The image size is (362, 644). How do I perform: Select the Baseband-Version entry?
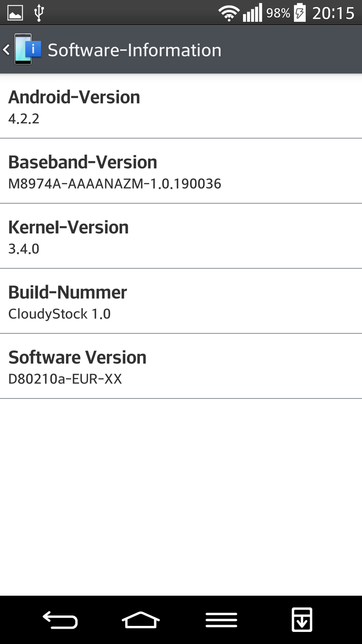(181, 171)
